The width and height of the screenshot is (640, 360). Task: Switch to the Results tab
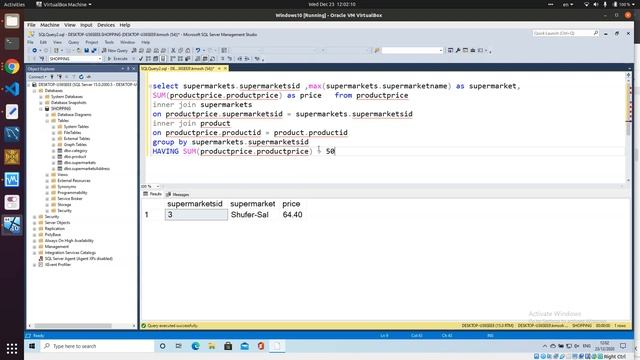153,194
